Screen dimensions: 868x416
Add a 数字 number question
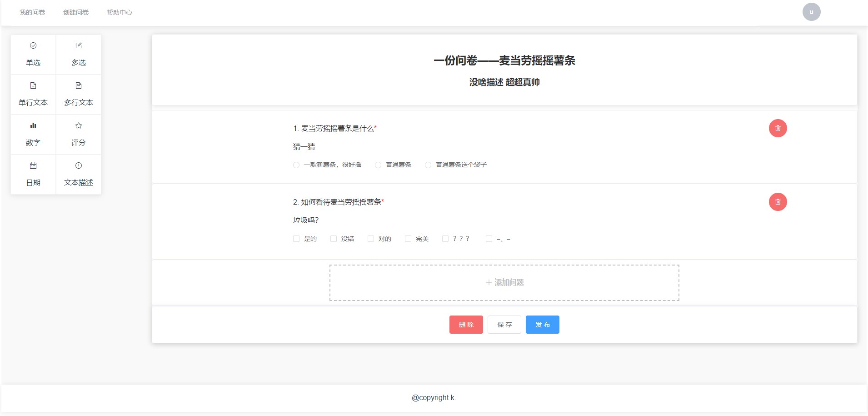tap(33, 135)
